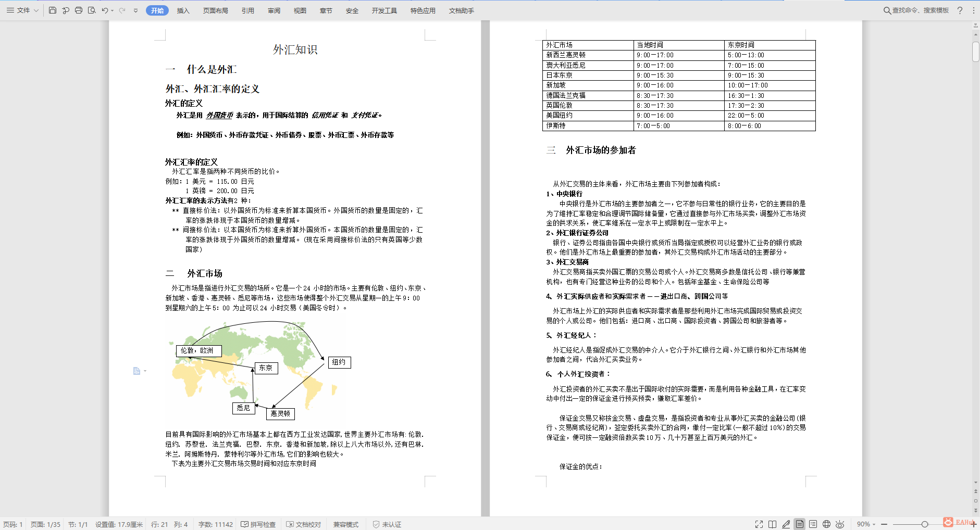Open the 90% zoom level dropdown
Screen dimensions: 980x530
coord(864,524)
